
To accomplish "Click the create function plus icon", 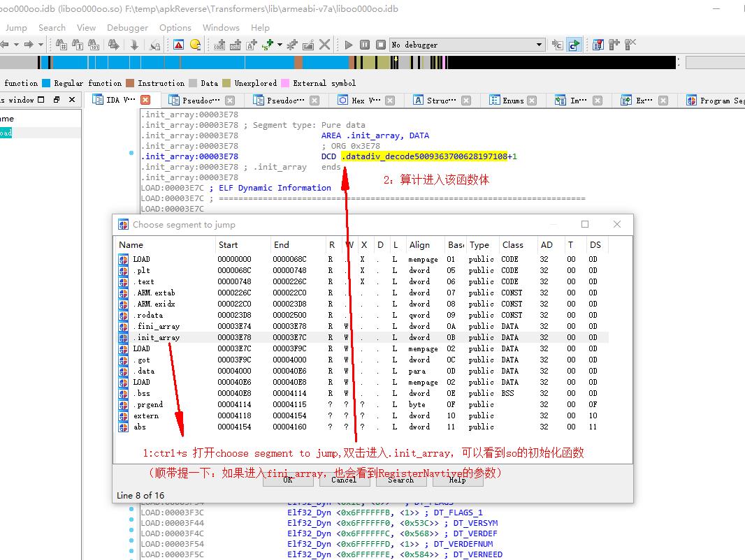I will [x=291, y=44].
